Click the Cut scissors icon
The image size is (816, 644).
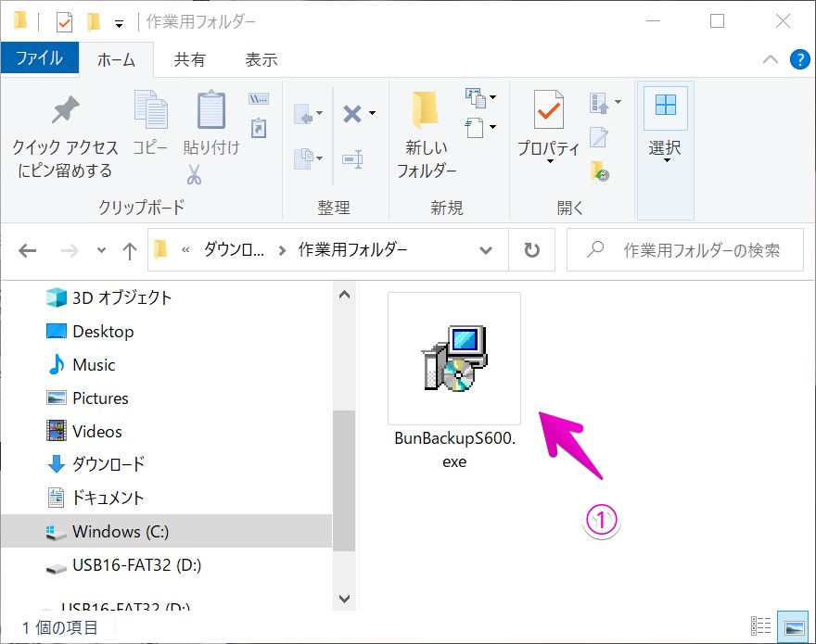(194, 175)
